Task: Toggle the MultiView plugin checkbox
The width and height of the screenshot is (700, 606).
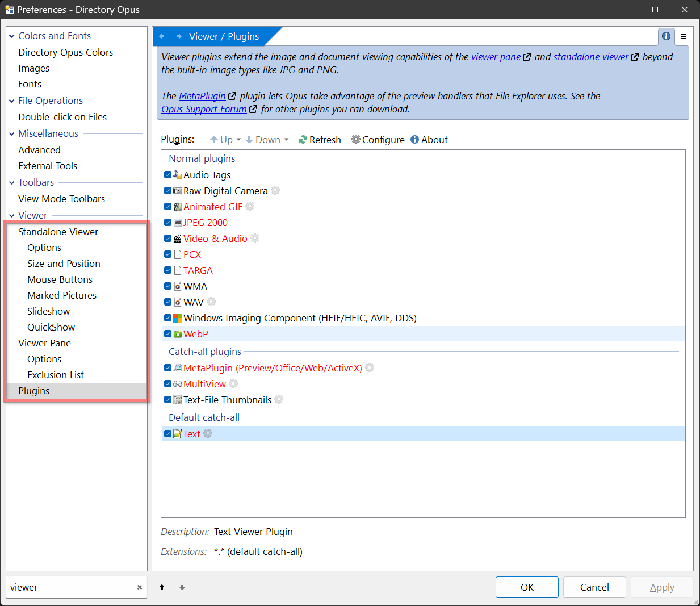Action: (x=168, y=384)
